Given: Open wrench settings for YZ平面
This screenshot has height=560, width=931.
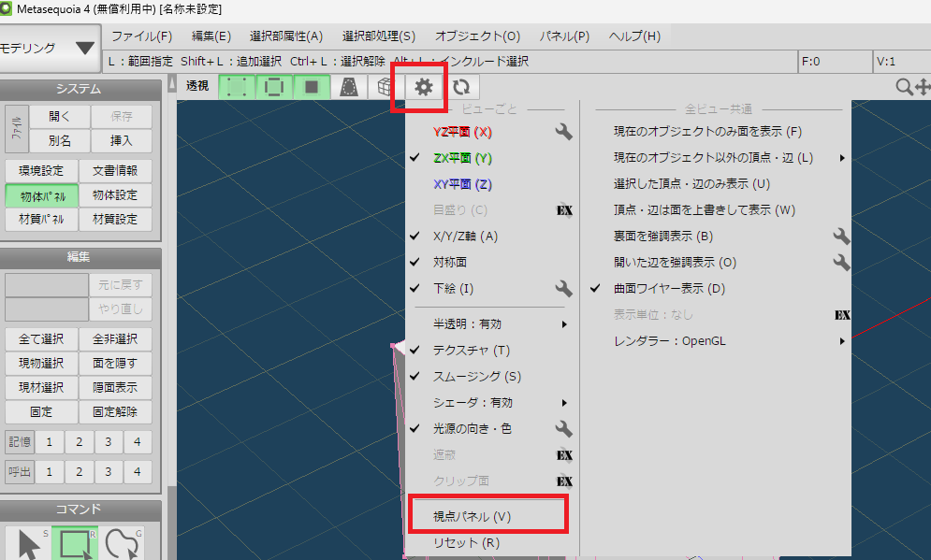Looking at the screenshot, I should [x=562, y=132].
